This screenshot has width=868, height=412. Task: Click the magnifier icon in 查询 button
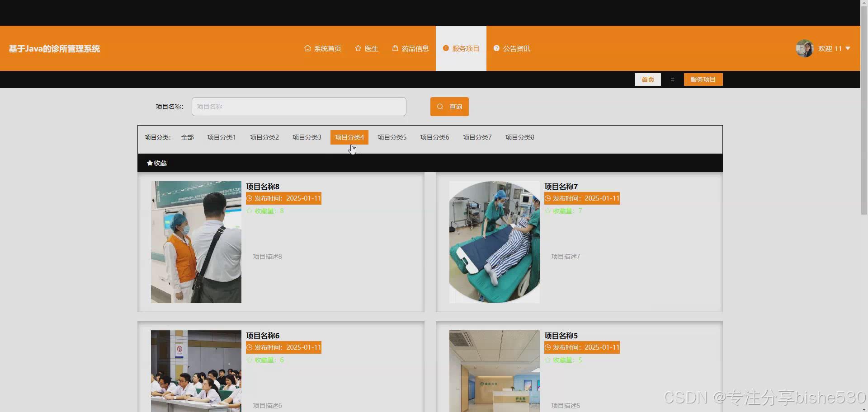tap(440, 107)
